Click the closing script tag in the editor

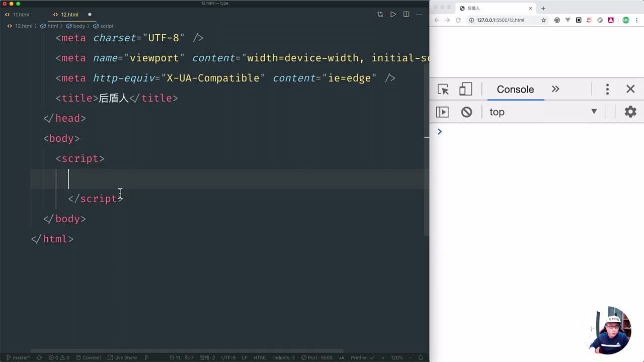coord(96,199)
